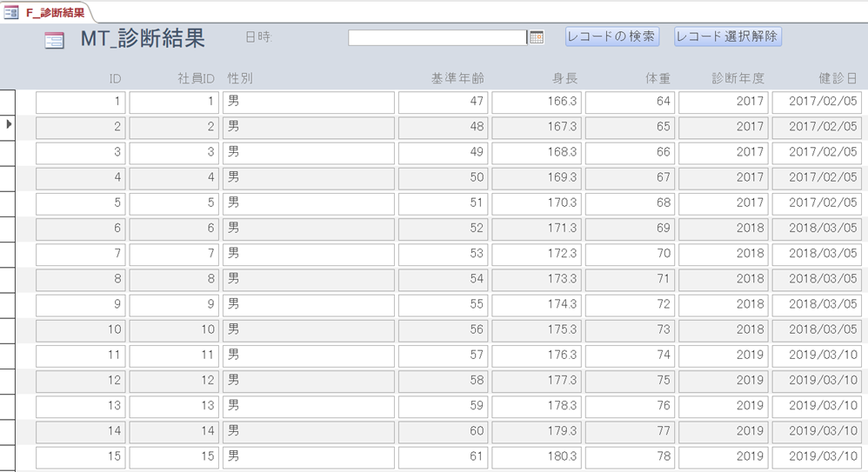Click the current record selector arrow
The image size is (868, 472).
point(9,125)
